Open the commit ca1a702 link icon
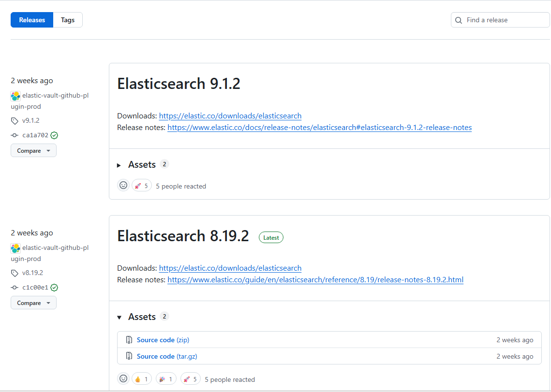This screenshot has height=392, width=551. point(14,135)
